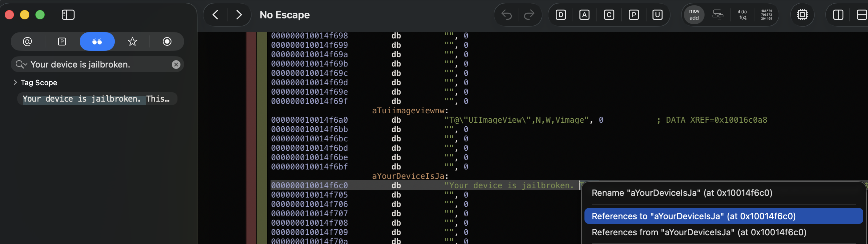Open the procedures tab in sidebar
The image size is (868, 244).
point(62,41)
